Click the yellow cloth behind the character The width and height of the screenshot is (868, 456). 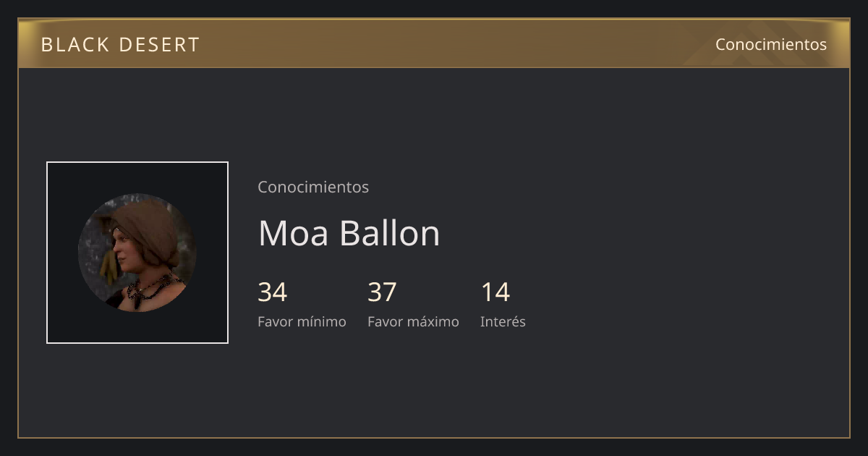(108, 267)
